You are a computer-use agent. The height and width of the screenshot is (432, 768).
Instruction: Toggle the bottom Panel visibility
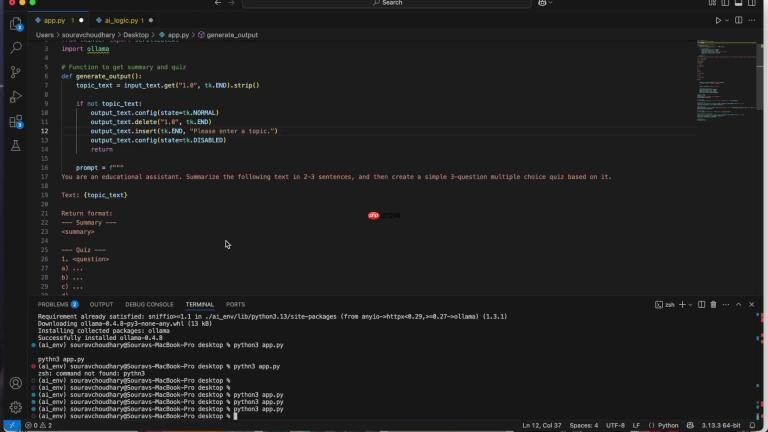[x=739, y=3]
